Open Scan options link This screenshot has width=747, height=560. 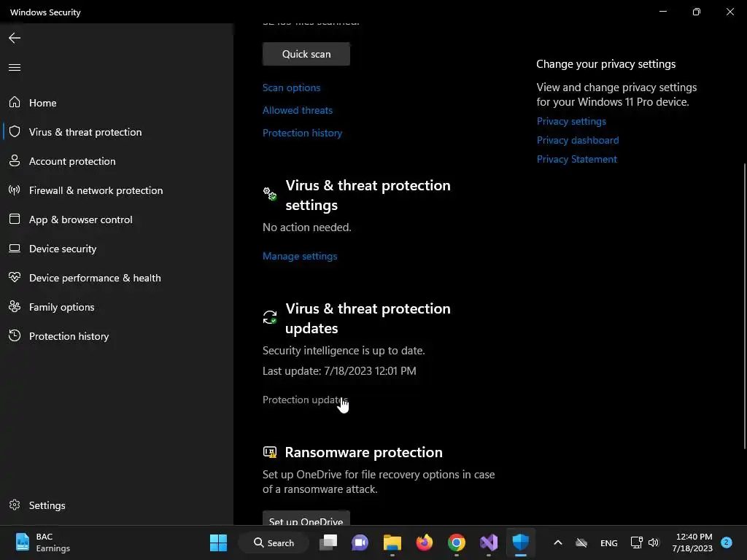click(x=291, y=87)
